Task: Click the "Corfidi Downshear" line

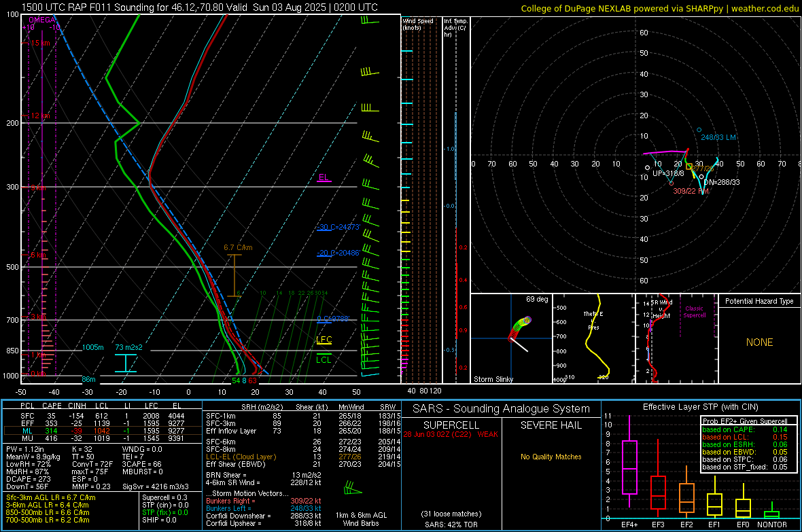Action: click(264, 516)
